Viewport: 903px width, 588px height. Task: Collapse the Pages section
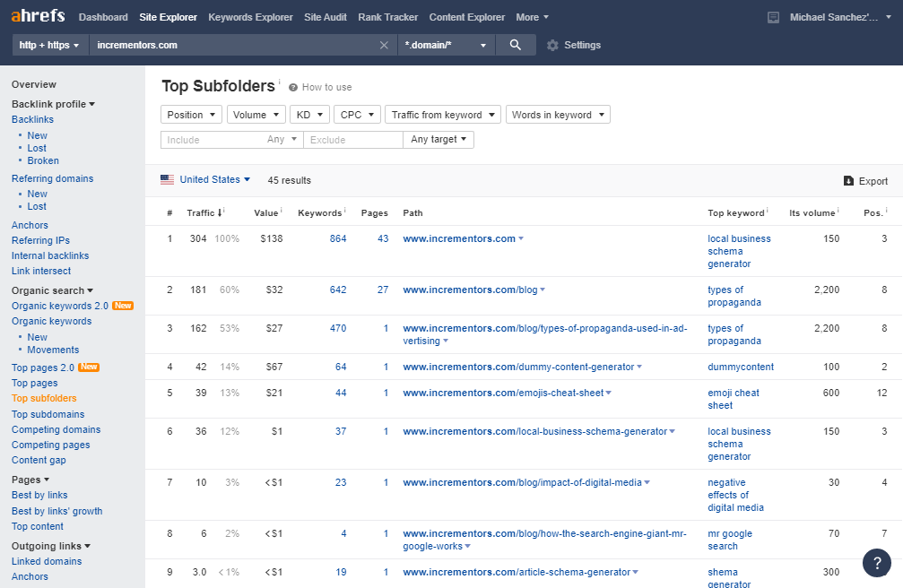[30, 480]
